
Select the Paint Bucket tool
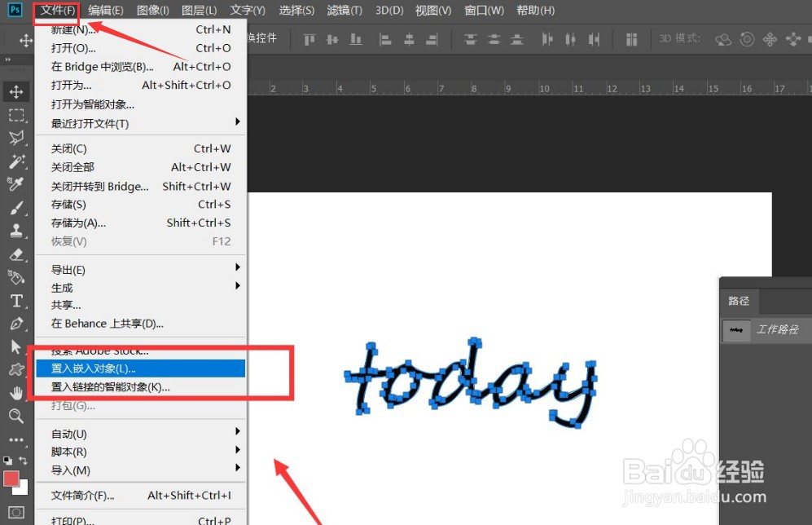pyautogui.click(x=16, y=278)
